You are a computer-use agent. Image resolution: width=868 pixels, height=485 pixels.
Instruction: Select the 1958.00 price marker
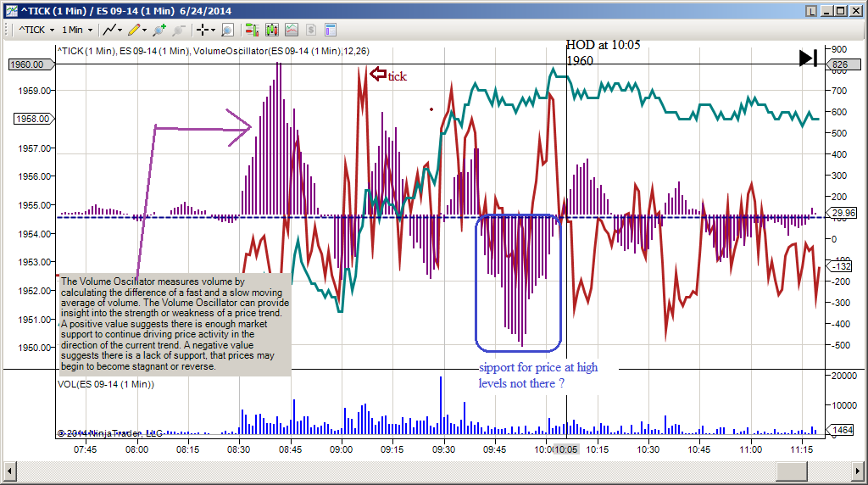34,119
